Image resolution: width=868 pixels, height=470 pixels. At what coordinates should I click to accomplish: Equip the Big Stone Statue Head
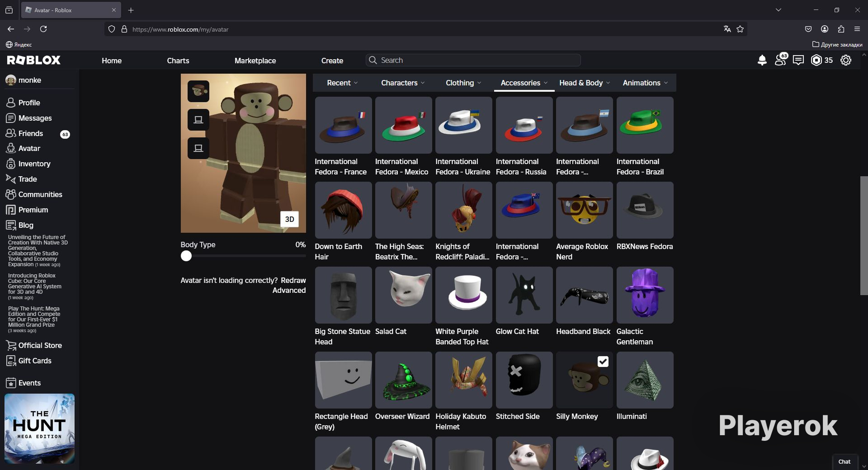coord(343,295)
